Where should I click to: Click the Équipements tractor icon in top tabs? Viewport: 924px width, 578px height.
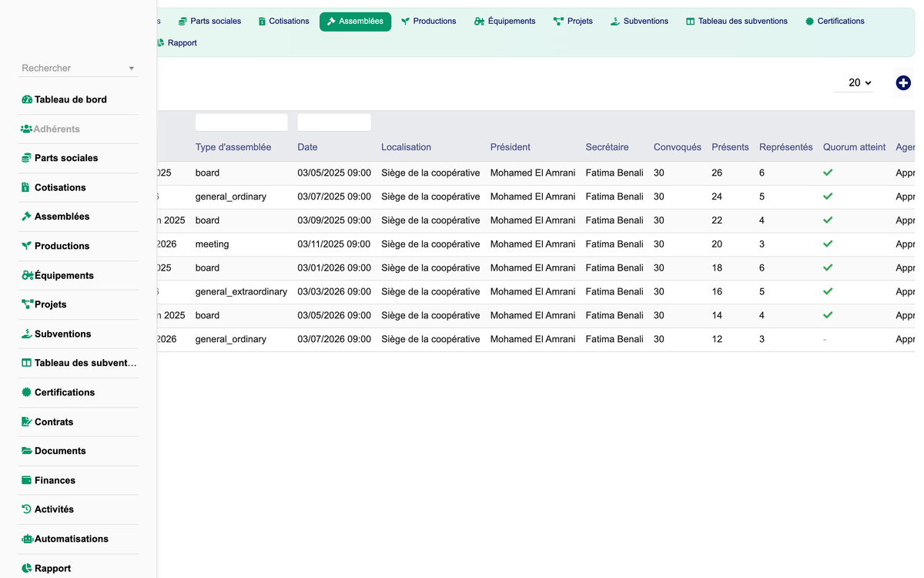(480, 22)
